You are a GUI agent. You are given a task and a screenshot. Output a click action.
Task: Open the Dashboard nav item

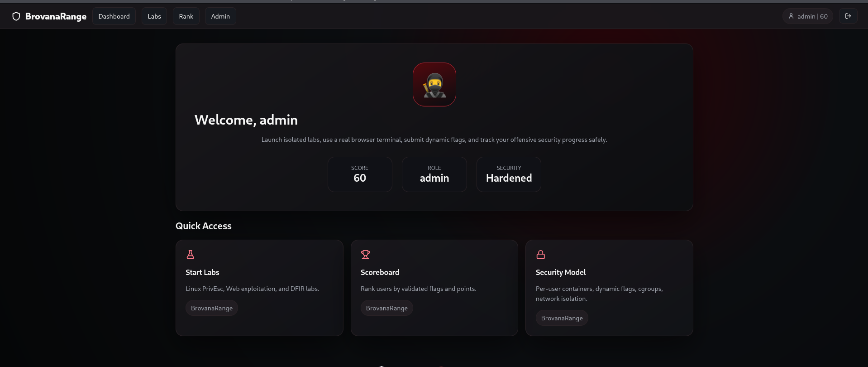click(x=114, y=16)
